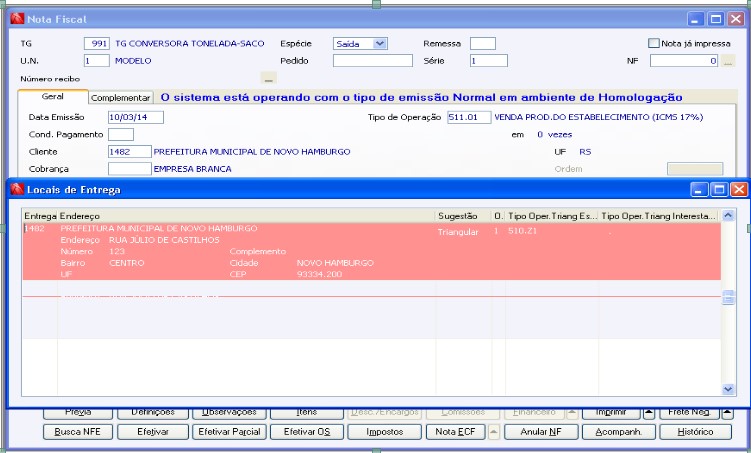This screenshot has height=453, width=751.
Task: Expand the arrow next to Nota ECF
Action: click(494, 432)
